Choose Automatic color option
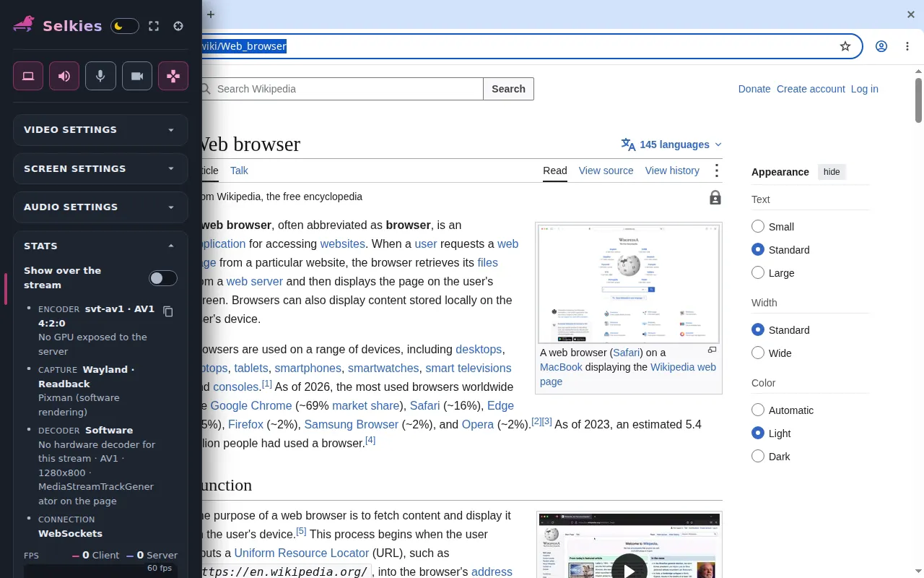The width and height of the screenshot is (924, 578). [758, 410]
